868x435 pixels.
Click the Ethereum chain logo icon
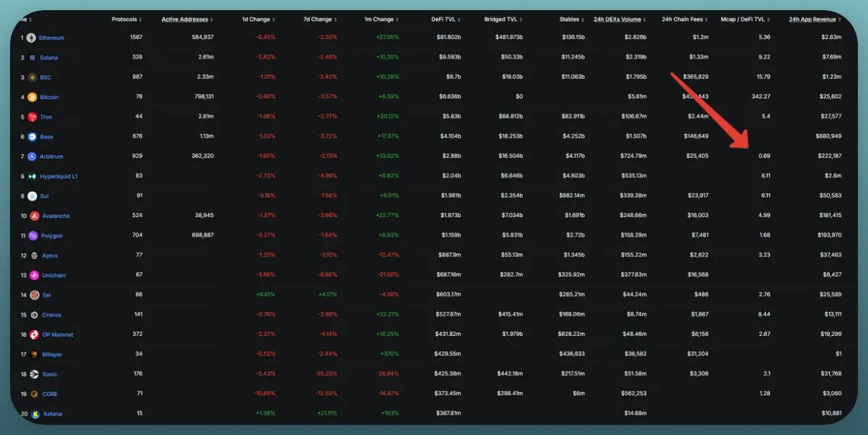[x=32, y=38]
